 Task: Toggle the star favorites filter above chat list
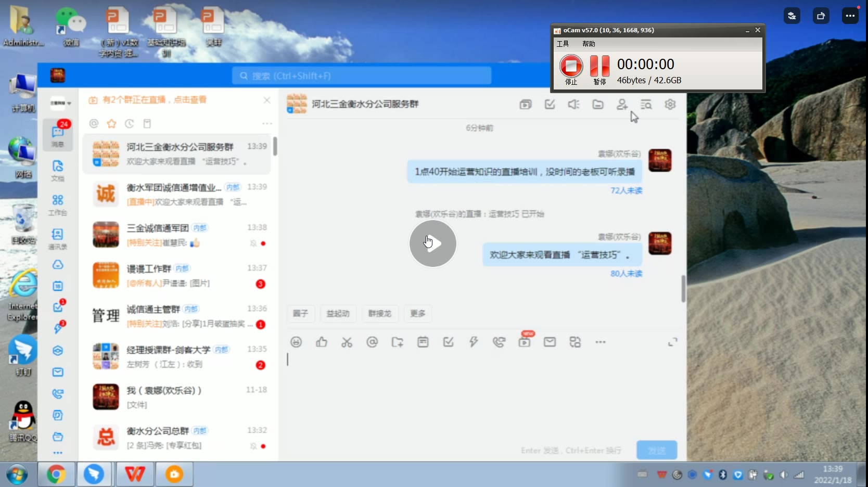[111, 123]
